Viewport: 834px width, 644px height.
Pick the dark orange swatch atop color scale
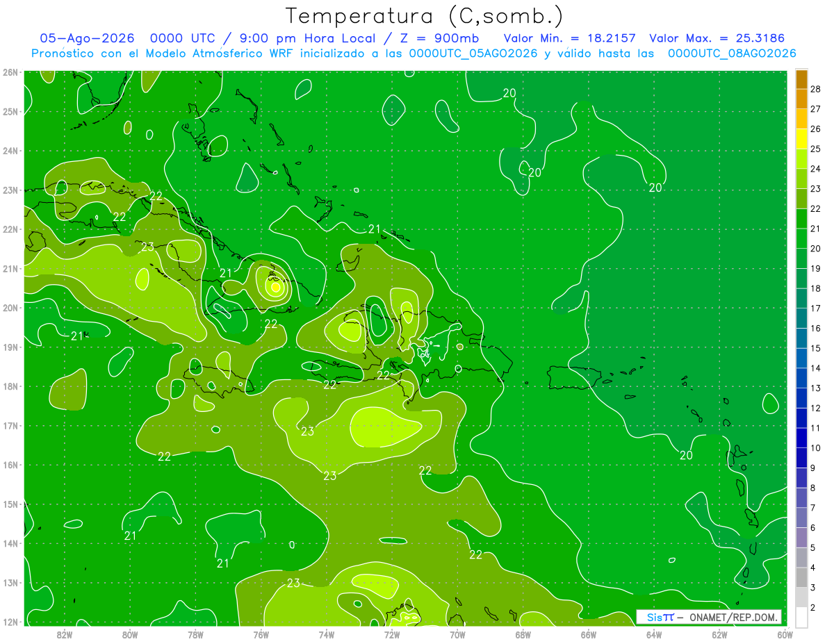click(x=801, y=79)
